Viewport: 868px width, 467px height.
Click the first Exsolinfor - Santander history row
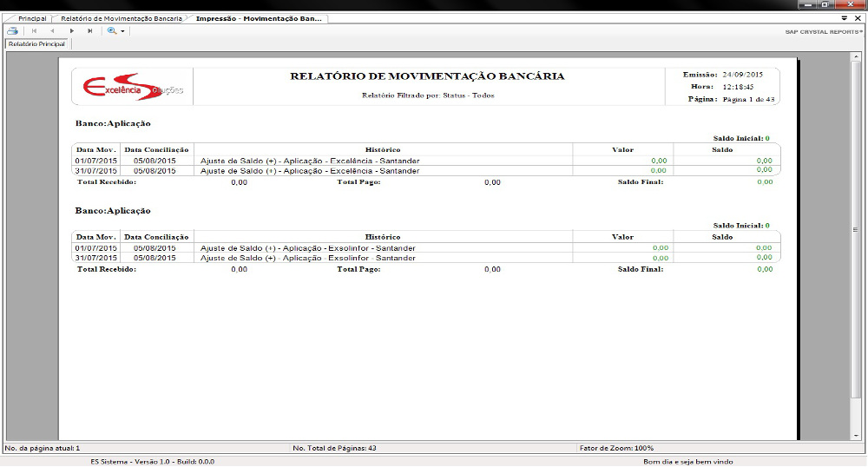click(307, 248)
